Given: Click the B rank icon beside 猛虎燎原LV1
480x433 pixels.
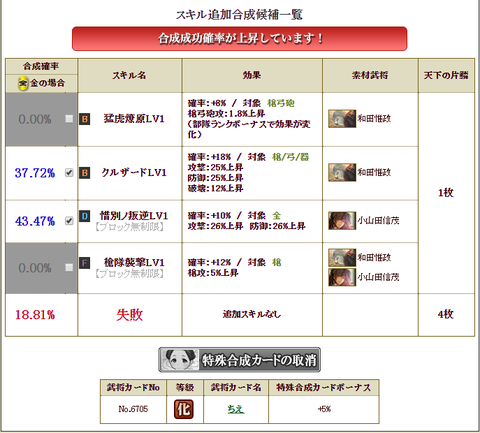Looking at the screenshot, I should click(x=85, y=119).
